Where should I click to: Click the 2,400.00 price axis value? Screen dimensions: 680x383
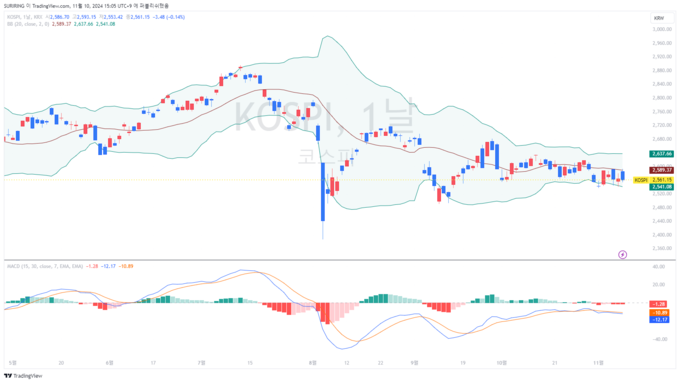click(662, 235)
